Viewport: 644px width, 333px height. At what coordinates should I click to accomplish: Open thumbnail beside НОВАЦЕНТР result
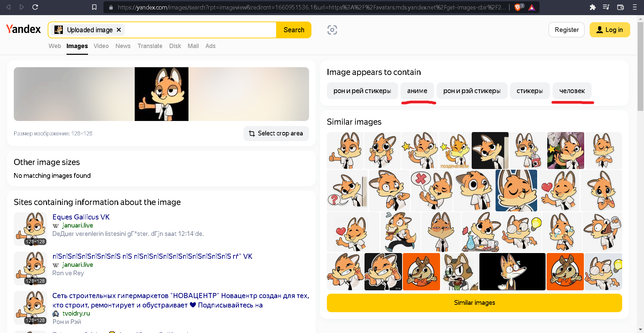tap(31, 308)
